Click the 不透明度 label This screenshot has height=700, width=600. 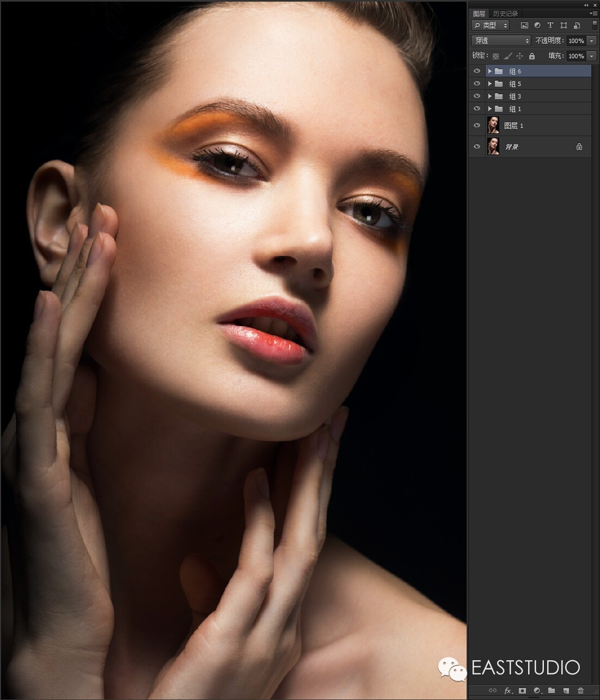click(550, 41)
